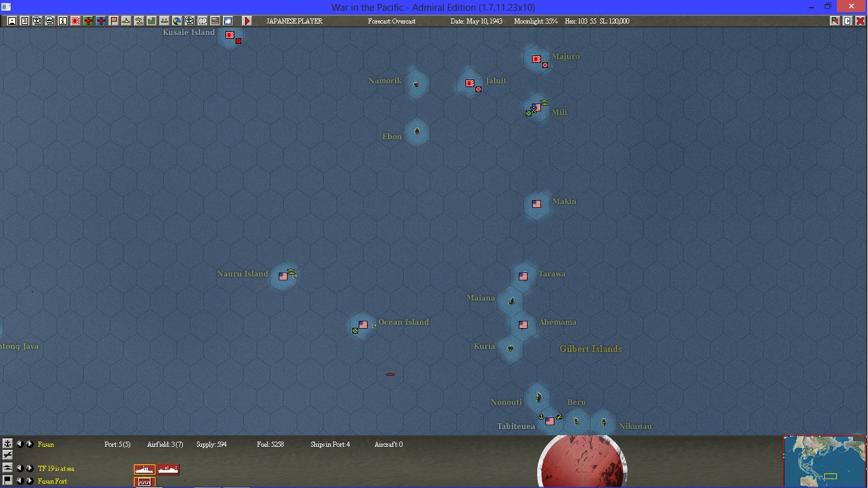Select the Japanese base flag at Jaluit
The height and width of the screenshot is (488, 868).
tap(470, 83)
